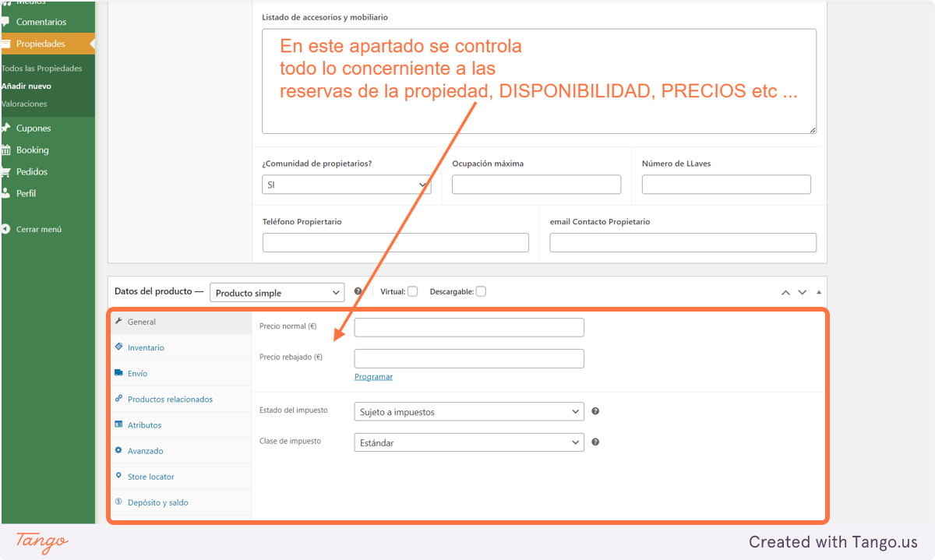935x560 pixels.
Task: Click the Comentarios speech bubble icon
Action: click(5, 22)
